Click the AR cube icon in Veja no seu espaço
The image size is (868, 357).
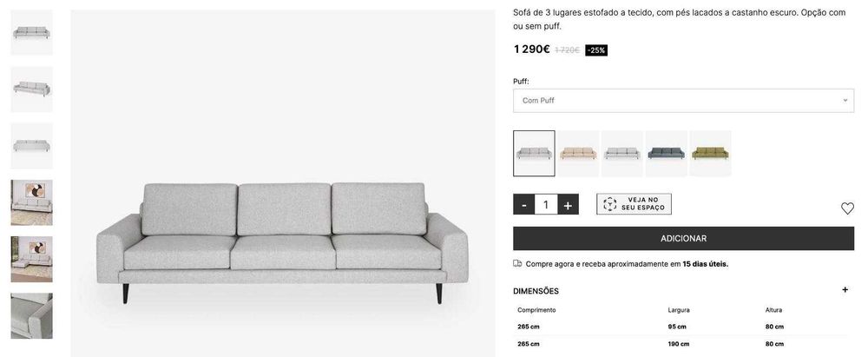(609, 204)
